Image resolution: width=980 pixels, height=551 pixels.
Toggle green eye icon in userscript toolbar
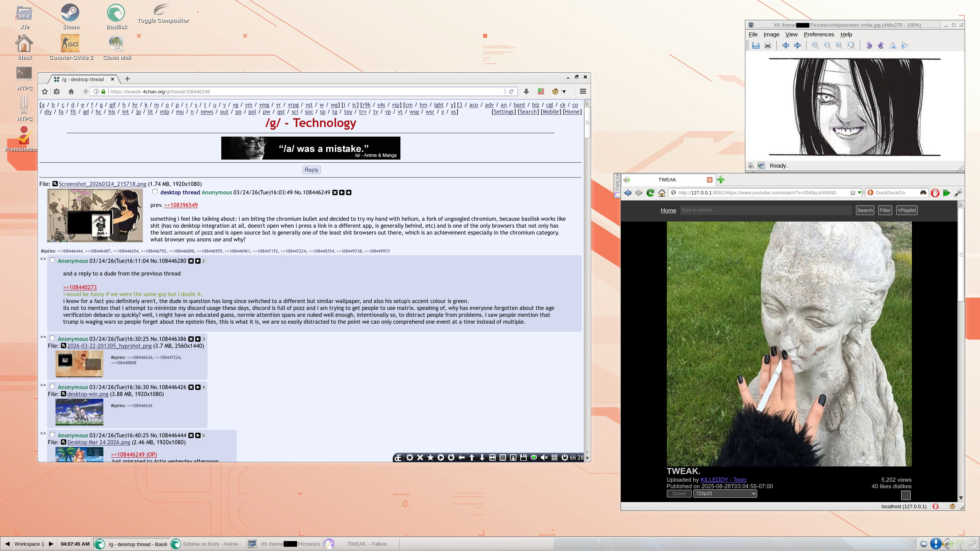click(x=534, y=458)
